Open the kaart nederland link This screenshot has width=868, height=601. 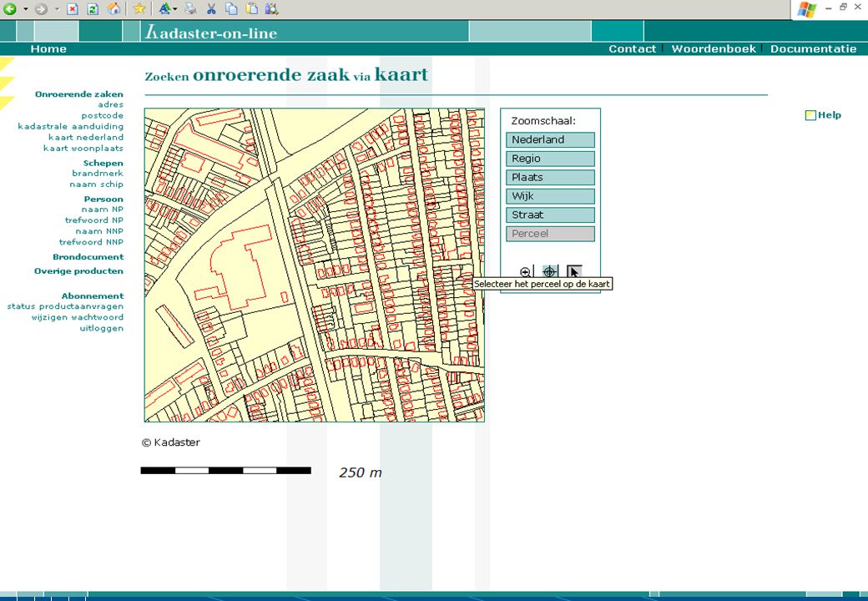point(86,137)
